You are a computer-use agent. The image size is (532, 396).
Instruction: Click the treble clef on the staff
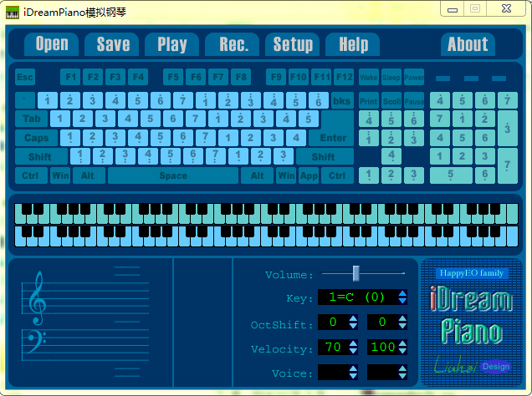[37, 298]
